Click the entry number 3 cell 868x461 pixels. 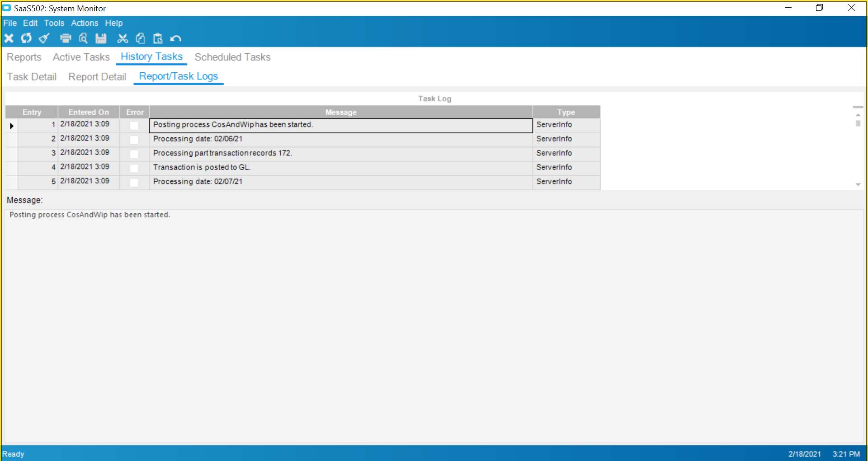click(38, 154)
